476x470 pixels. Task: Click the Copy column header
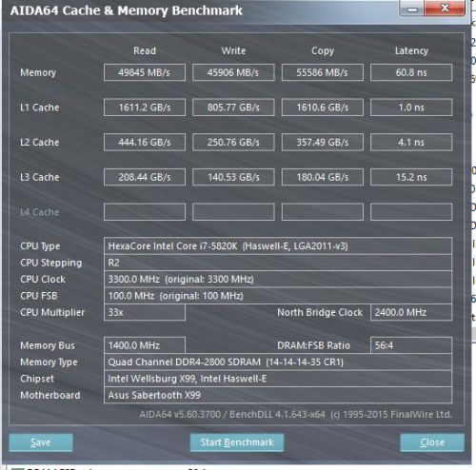tap(323, 51)
